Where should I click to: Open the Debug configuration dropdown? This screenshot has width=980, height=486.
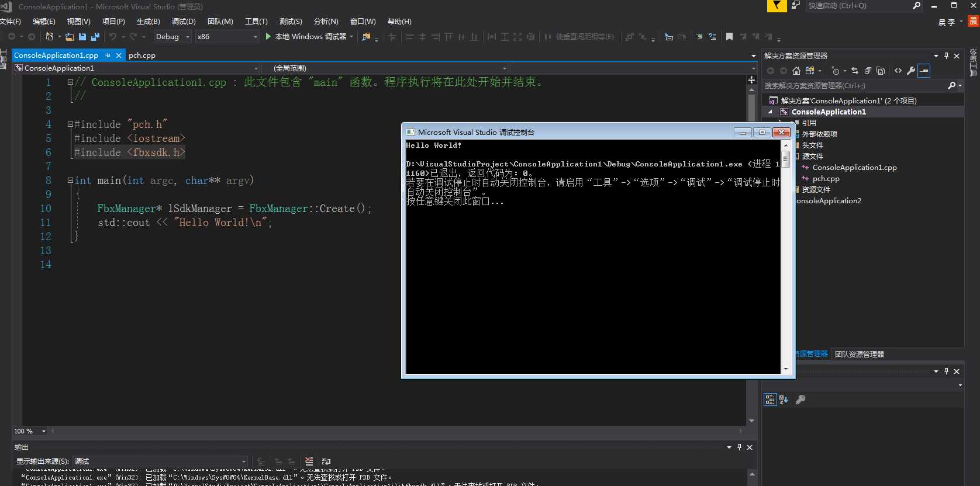172,37
